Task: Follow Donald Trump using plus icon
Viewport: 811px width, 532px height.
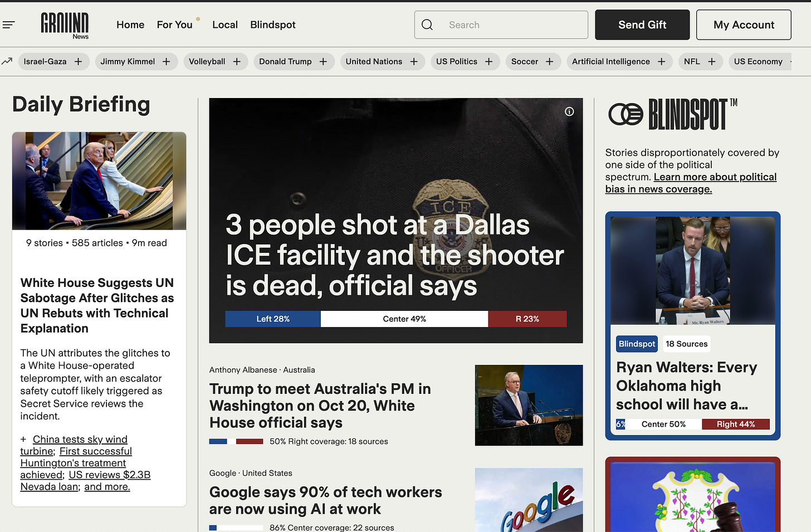Action: [x=323, y=61]
